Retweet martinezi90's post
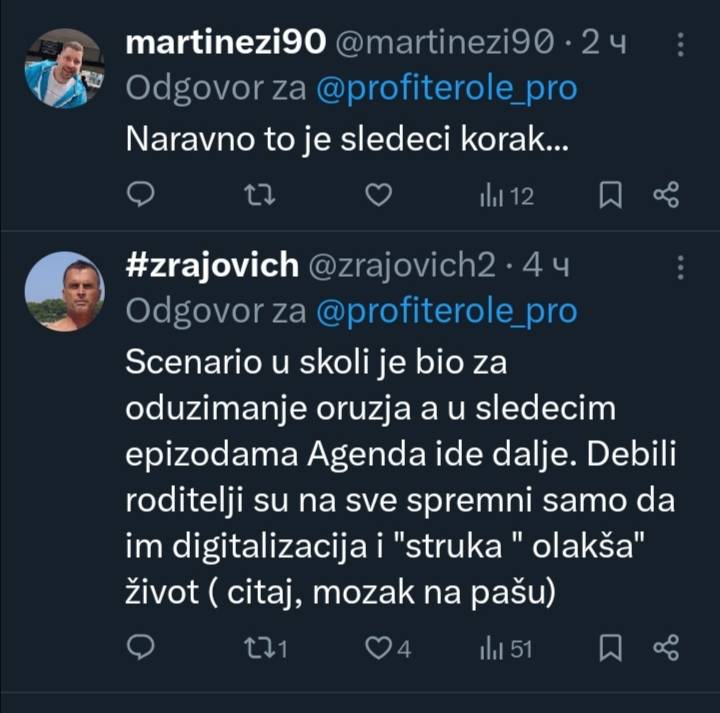The height and width of the screenshot is (713, 720). (x=260, y=195)
